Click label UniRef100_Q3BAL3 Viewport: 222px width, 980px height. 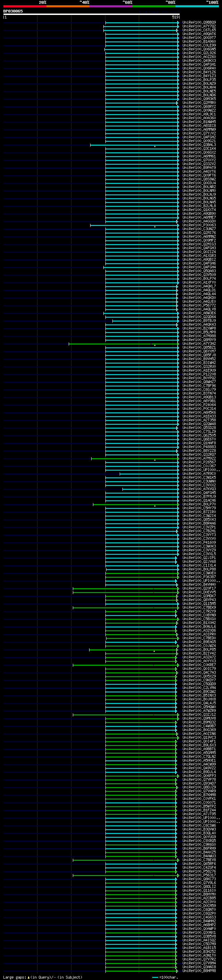coord(199,145)
